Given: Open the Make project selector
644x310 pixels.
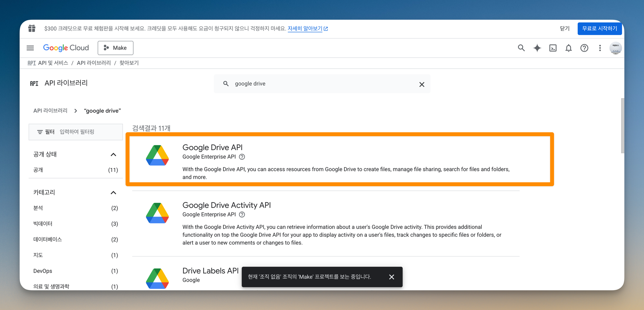Looking at the screenshot, I should [x=115, y=48].
